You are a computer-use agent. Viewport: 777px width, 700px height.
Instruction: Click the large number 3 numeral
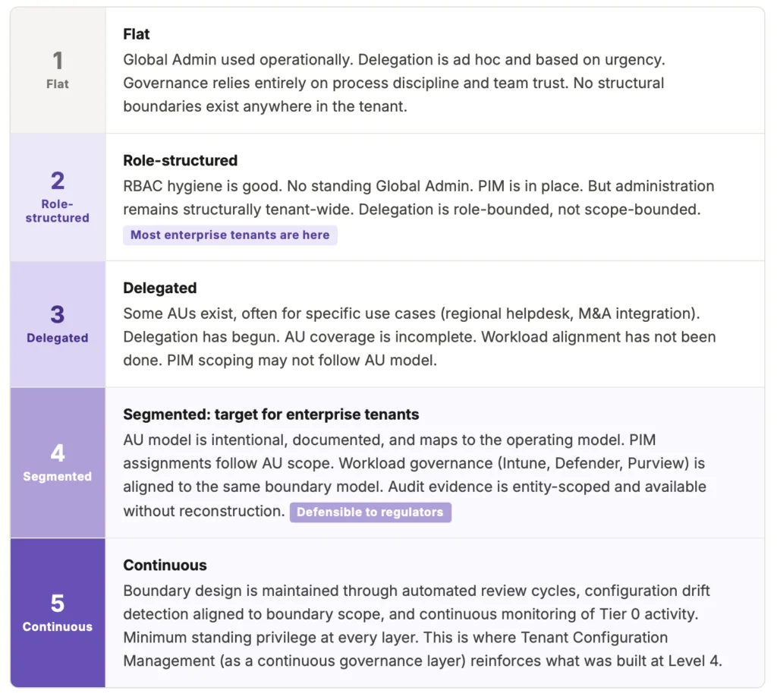[58, 314]
